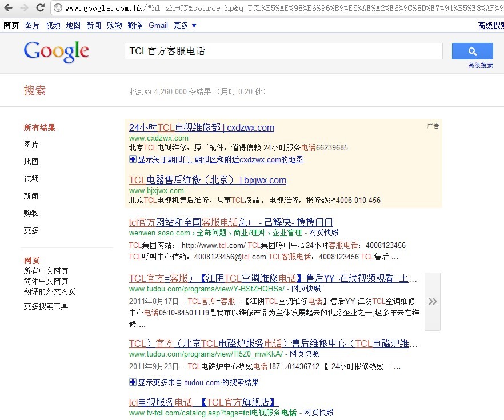Click green URL www.bjxjwx.com
Viewport: 504px width, 420px height.
157,191
